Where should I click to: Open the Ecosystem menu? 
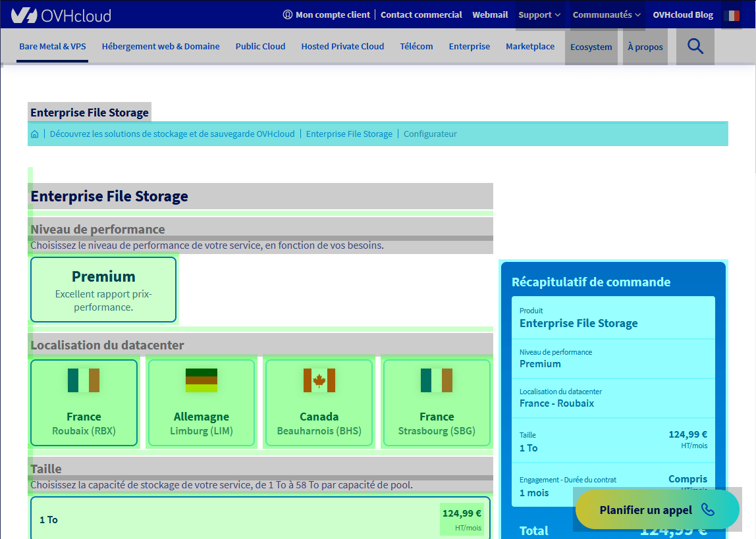pyautogui.click(x=591, y=47)
